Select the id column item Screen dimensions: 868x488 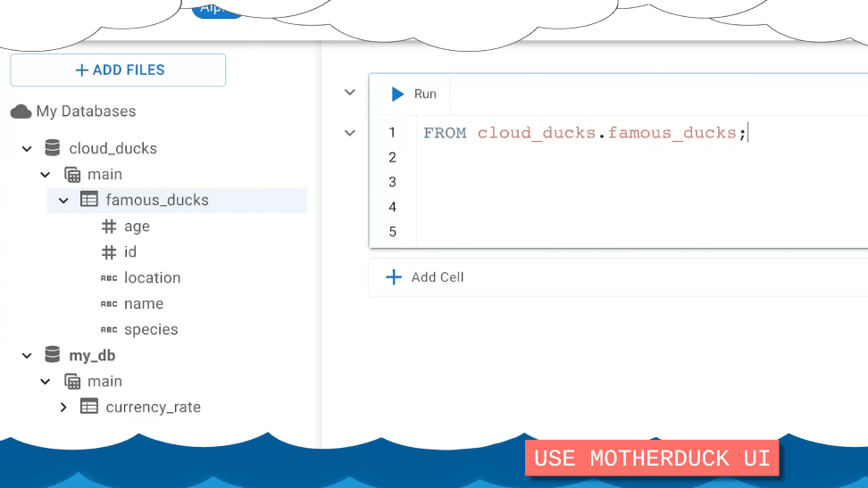click(130, 252)
